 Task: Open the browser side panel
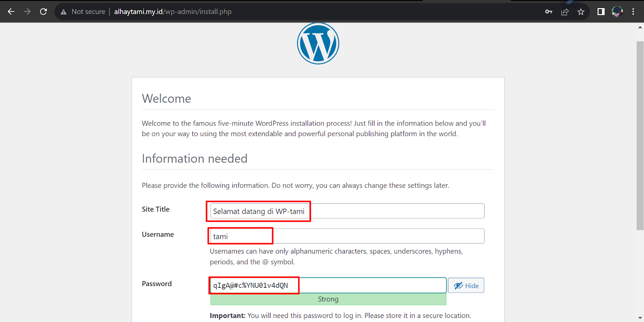[x=601, y=12]
